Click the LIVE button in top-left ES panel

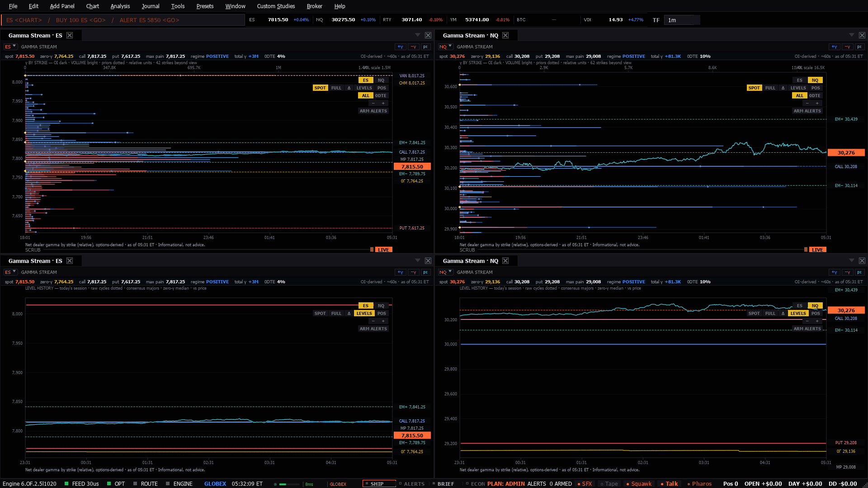383,250
